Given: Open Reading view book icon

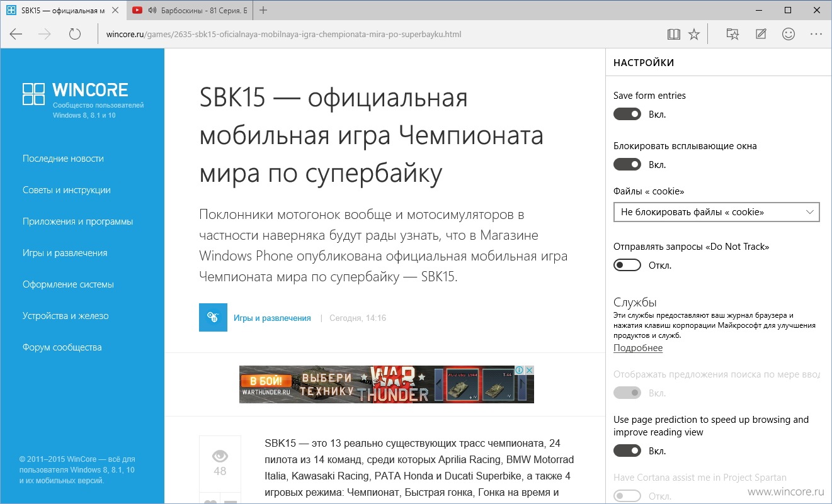Looking at the screenshot, I should coord(674,35).
